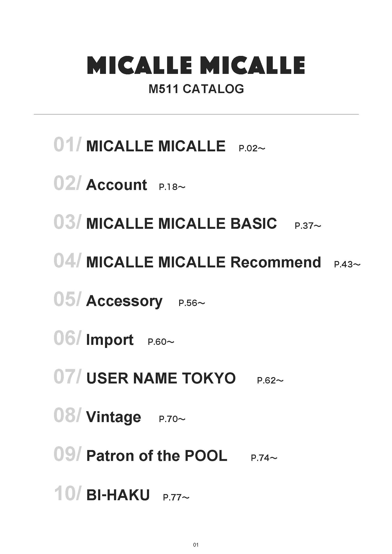
Task: Select the P.62~ page reference
Action: point(270,381)
